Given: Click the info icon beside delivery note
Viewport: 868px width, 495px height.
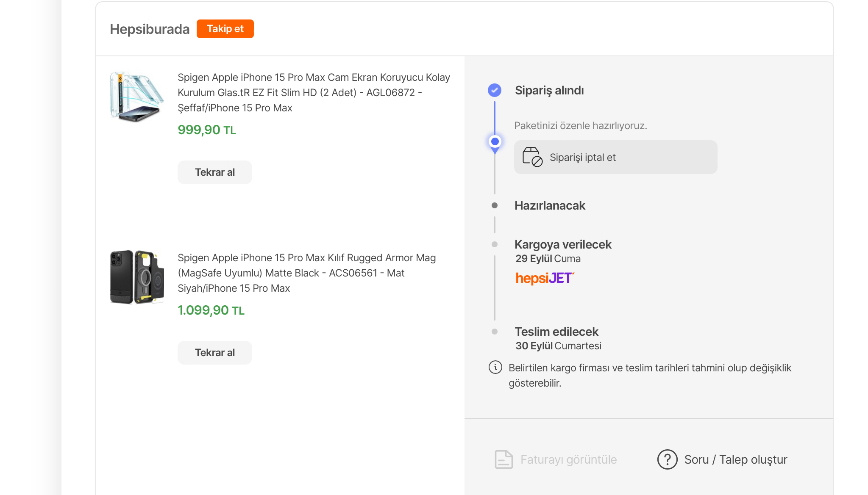Looking at the screenshot, I should pos(495,367).
